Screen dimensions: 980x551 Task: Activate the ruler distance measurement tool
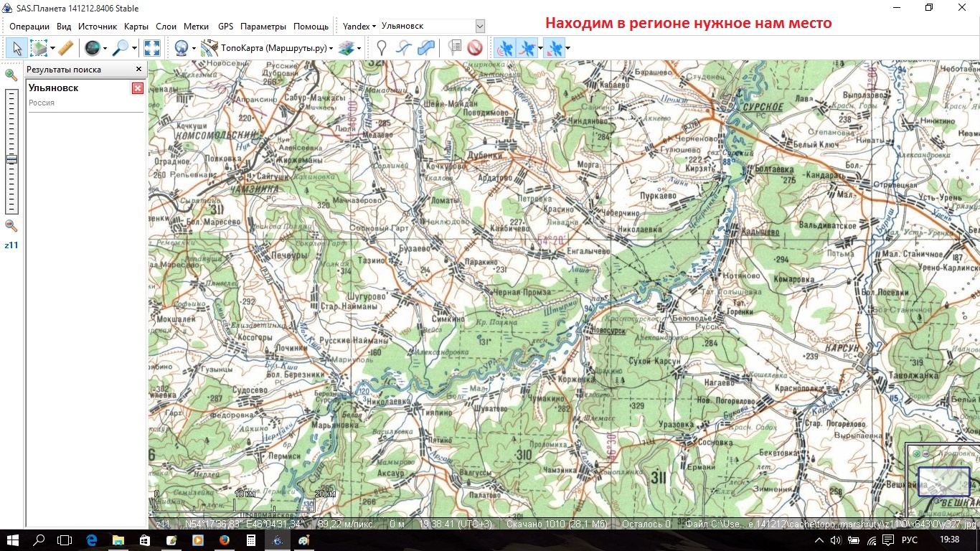point(65,48)
